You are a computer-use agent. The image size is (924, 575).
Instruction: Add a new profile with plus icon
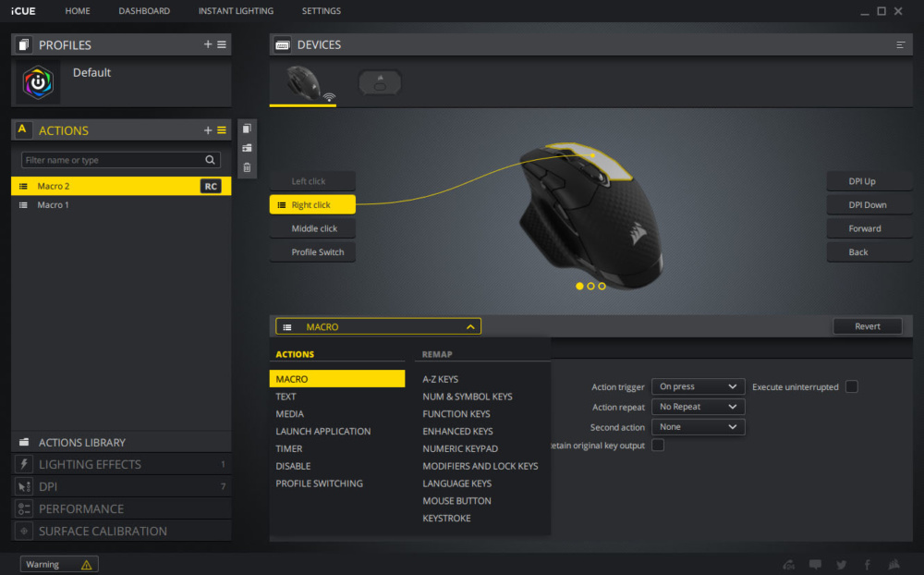pyautogui.click(x=207, y=44)
